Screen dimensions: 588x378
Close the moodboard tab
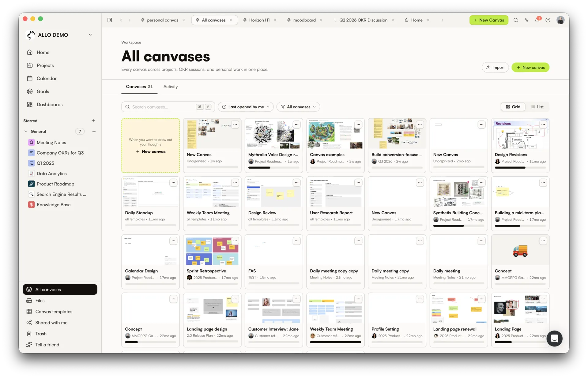[321, 20]
